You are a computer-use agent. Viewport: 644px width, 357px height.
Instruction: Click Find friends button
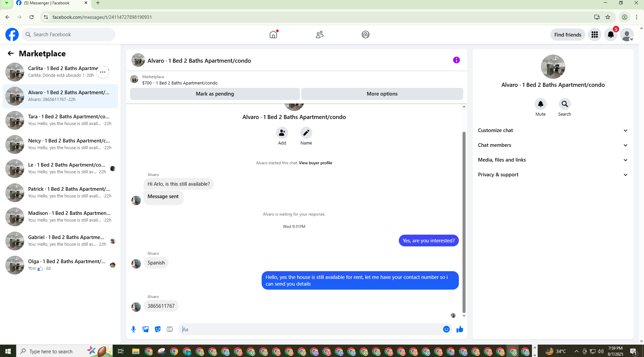tap(568, 35)
